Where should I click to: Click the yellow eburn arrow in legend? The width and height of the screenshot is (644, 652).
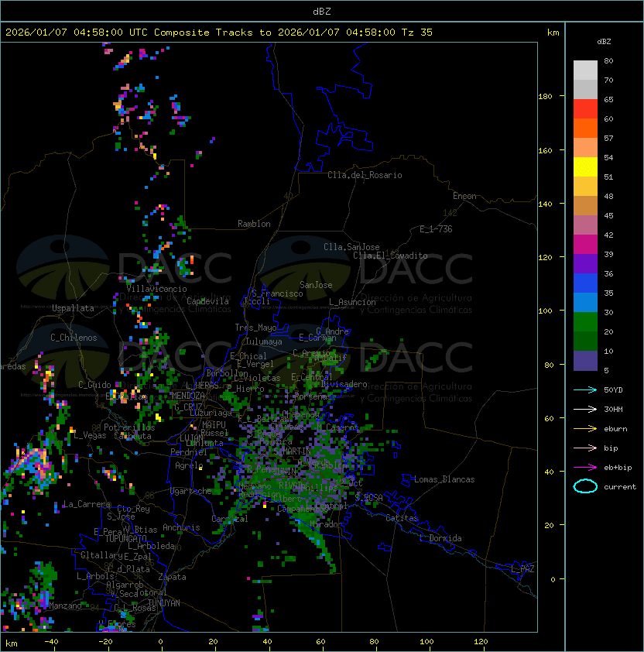click(585, 429)
